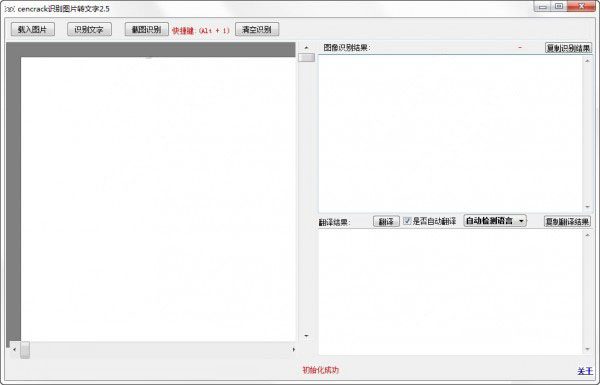The width and height of the screenshot is (600, 385).
Task: Click the 载入图片 button
Action: 33,29
